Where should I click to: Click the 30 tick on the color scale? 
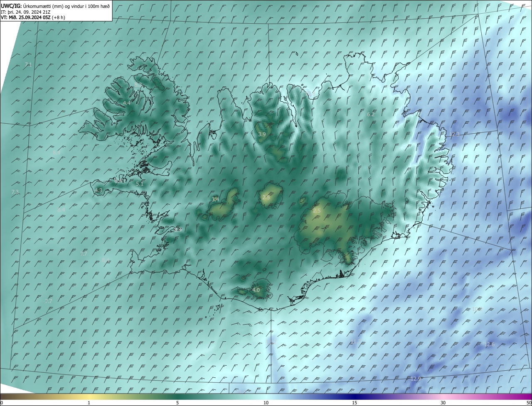tap(443, 403)
